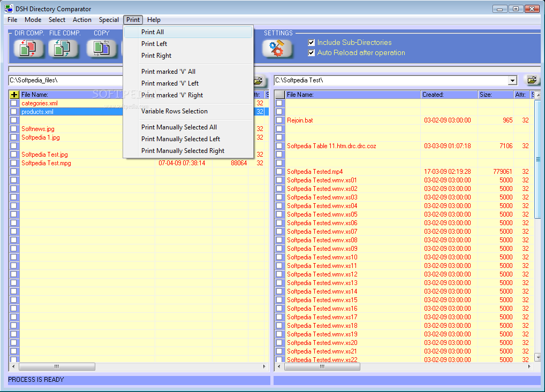Check the box next to Softpedia Tested.wmv.xs10

279,257
